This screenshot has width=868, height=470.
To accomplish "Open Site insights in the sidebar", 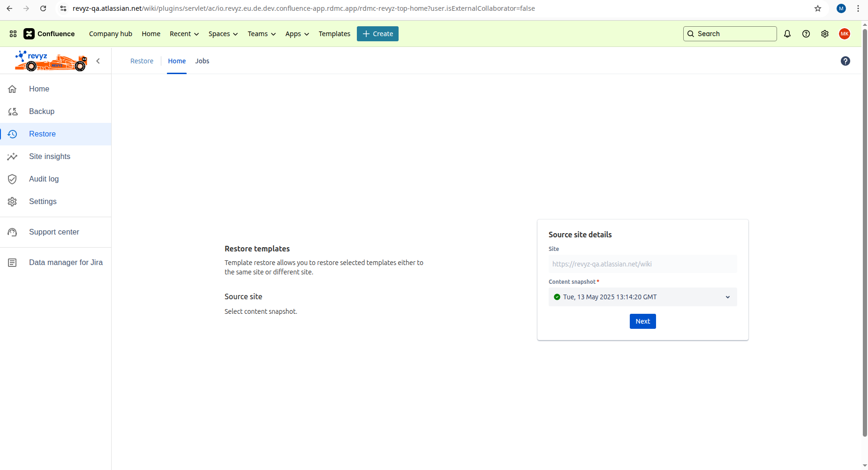I will [50, 156].
